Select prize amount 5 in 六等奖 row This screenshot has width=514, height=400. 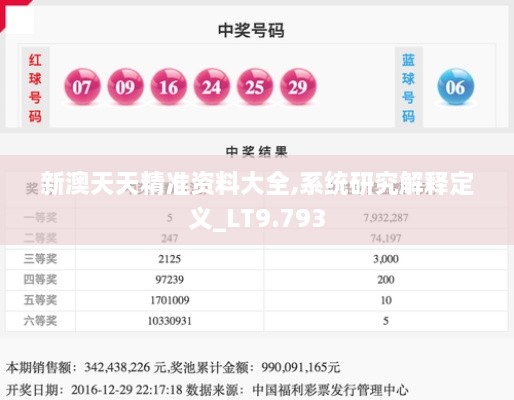[x=386, y=321]
